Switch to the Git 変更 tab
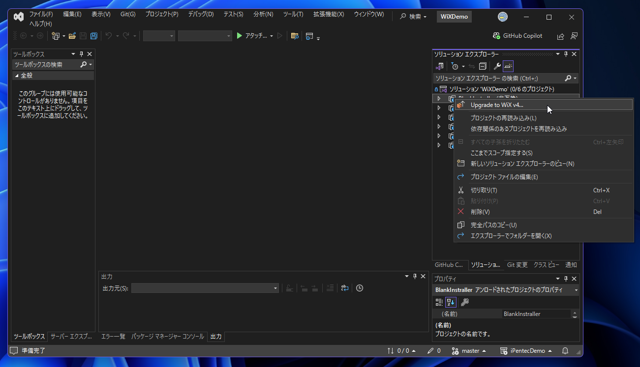Screen dimensions: 640x367 coord(517,265)
